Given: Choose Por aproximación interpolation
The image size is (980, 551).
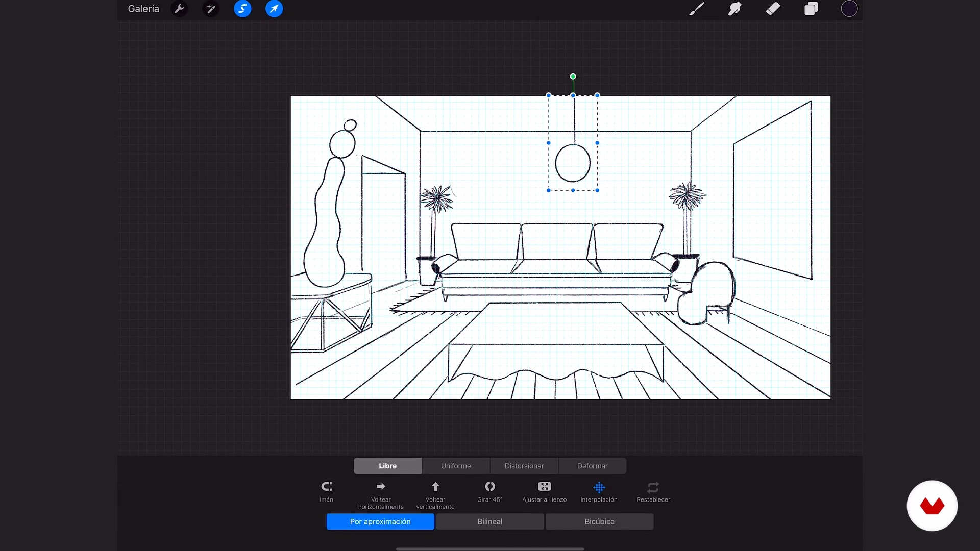Looking at the screenshot, I should pyautogui.click(x=380, y=521).
